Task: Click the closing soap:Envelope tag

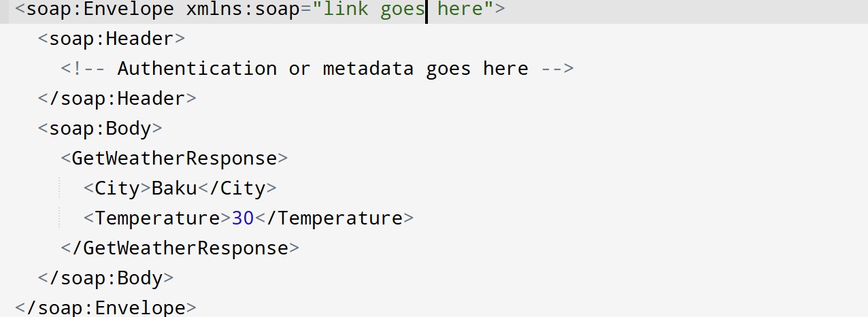Action: [105, 307]
